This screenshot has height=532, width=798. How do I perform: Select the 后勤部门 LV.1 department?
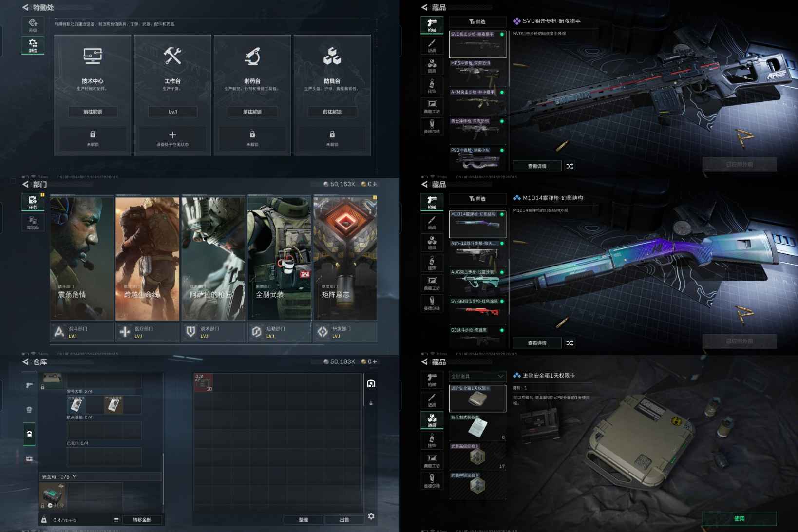tap(279, 332)
